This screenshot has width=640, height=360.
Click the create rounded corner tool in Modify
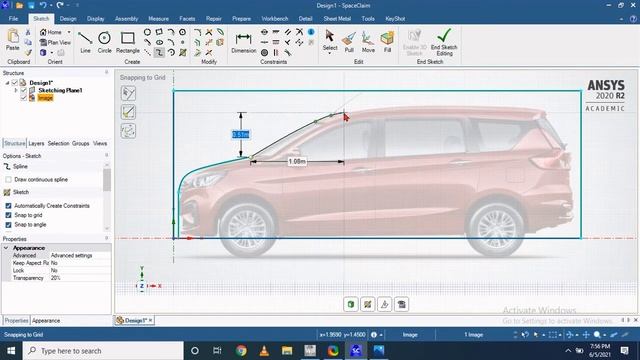198,32
